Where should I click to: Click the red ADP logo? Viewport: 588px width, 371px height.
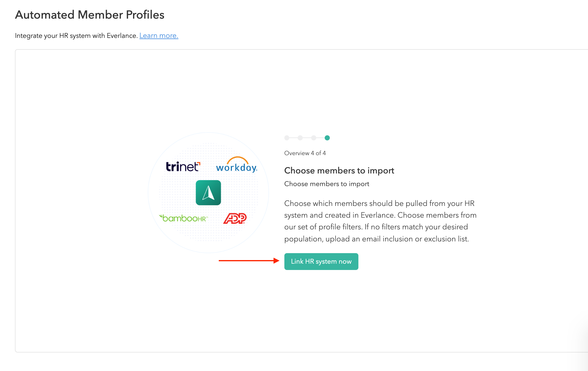(x=235, y=218)
